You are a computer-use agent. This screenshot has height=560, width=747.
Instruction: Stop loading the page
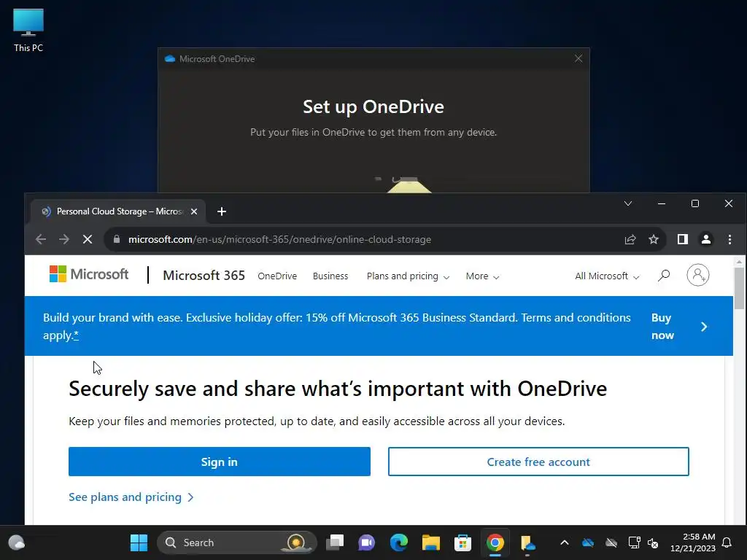(x=88, y=239)
